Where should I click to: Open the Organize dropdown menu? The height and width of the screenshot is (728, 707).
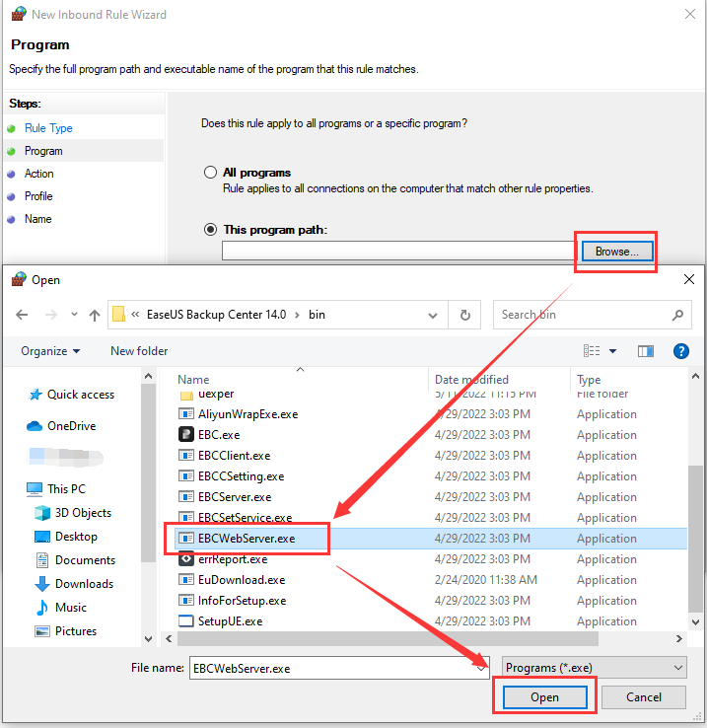pyautogui.click(x=50, y=351)
